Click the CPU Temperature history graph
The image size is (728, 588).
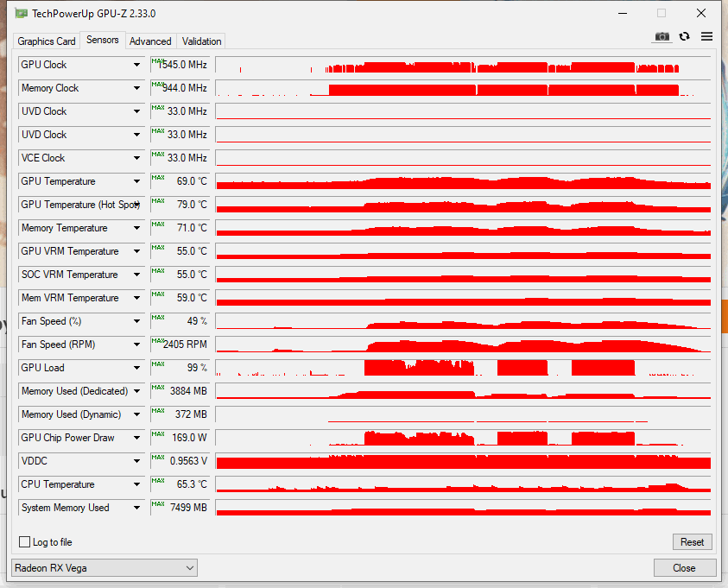tap(464, 484)
